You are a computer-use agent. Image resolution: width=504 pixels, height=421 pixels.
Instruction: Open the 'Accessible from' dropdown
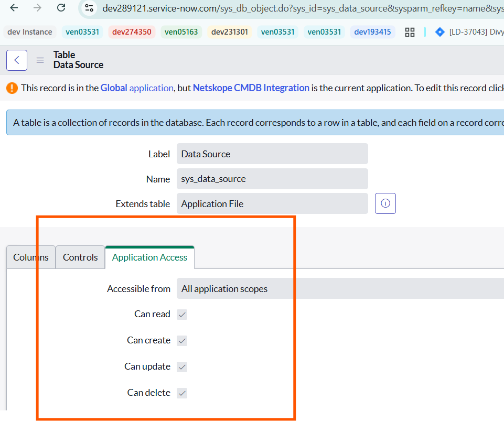point(340,288)
